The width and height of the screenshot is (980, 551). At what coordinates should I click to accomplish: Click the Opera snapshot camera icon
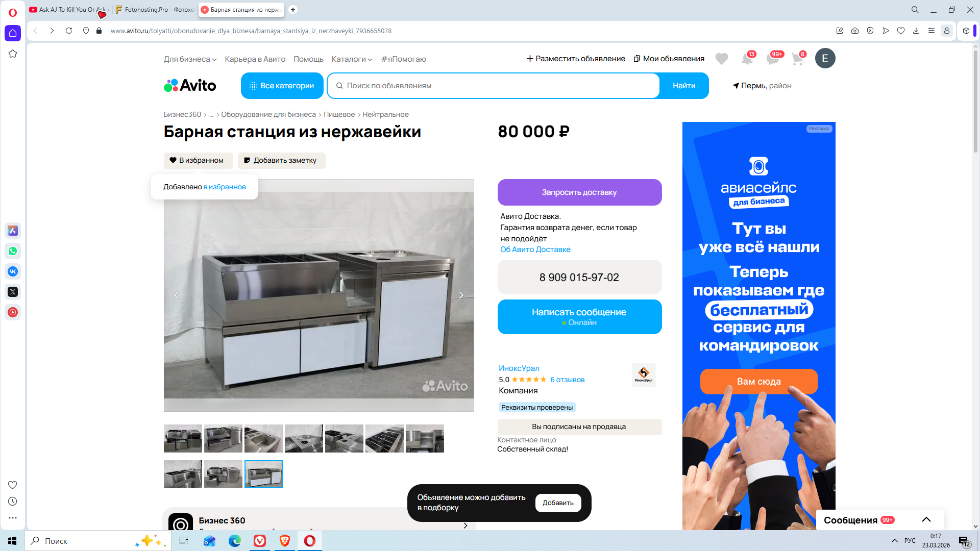[855, 31]
